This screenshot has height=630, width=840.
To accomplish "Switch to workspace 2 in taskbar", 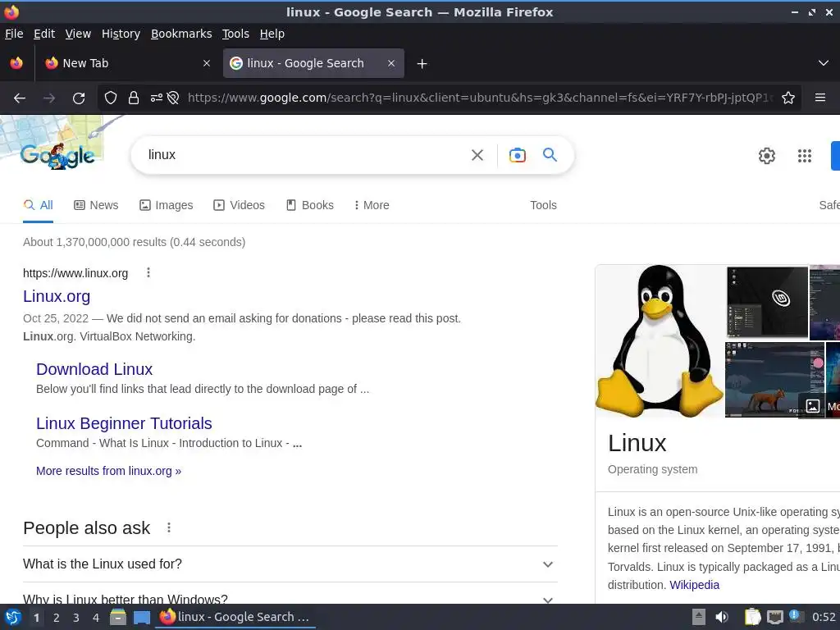I will pos(57,618).
